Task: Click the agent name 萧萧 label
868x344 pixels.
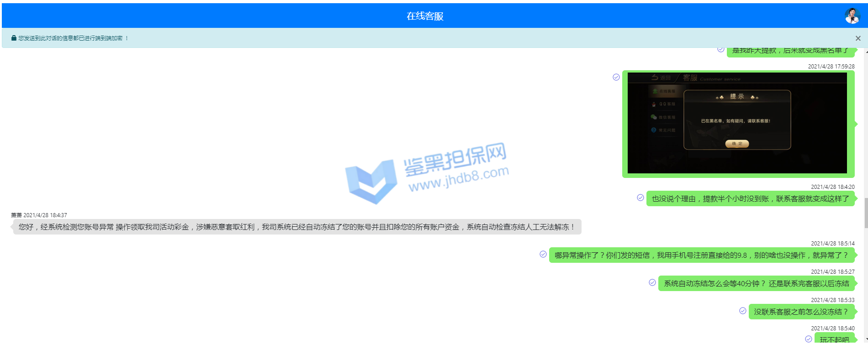Action: (x=16, y=215)
